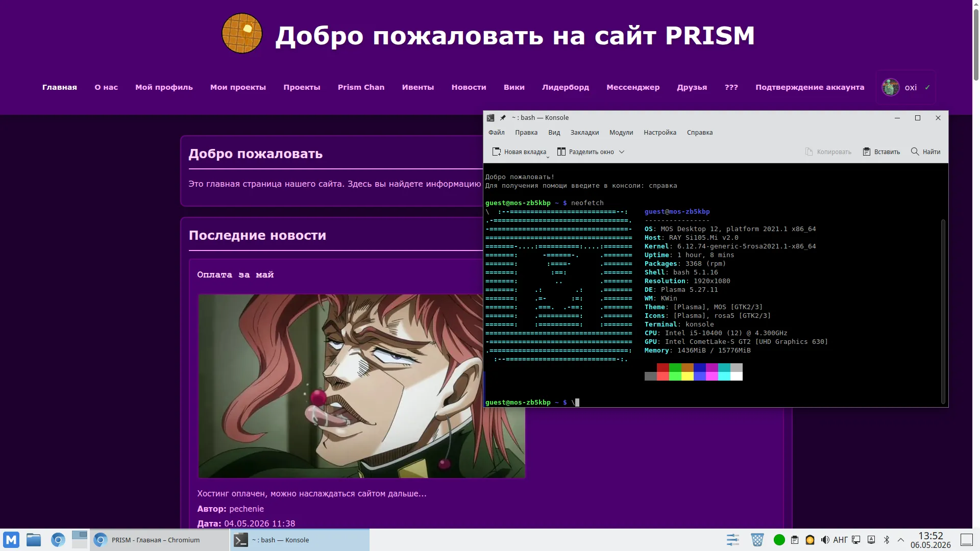Open the file manager from the taskbar
Viewport: 980px width, 551px height.
34,540
